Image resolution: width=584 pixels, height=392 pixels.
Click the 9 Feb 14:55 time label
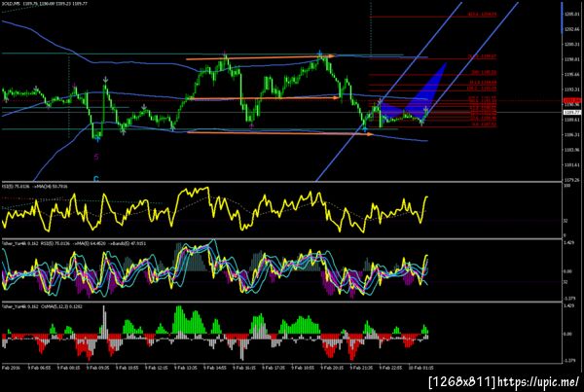(x=215, y=368)
